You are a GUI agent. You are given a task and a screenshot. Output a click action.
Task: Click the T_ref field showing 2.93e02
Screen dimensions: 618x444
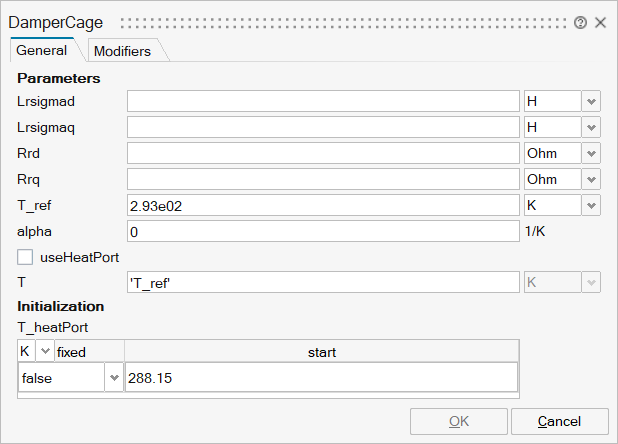[x=322, y=205]
